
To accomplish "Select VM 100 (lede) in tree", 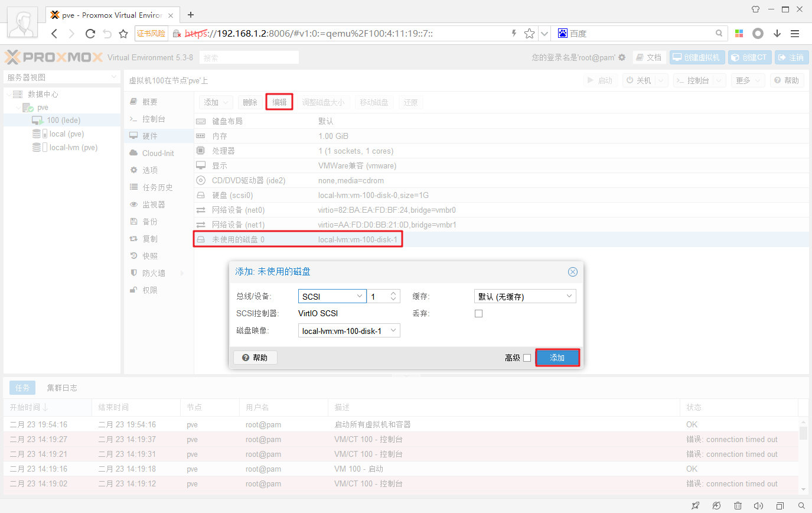I will tap(63, 120).
